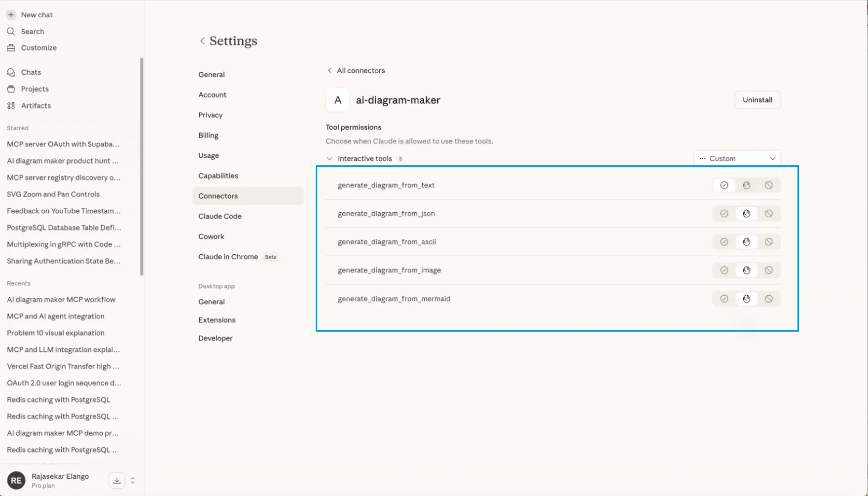Select the Chats icon in the sidebar
This screenshot has height=496, width=868.
11,72
